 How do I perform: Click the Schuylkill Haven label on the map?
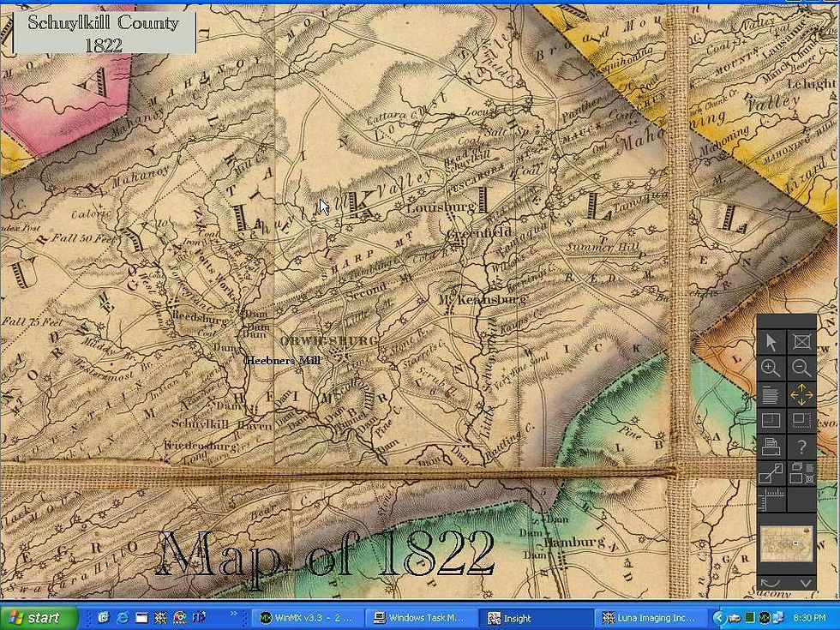coord(222,424)
